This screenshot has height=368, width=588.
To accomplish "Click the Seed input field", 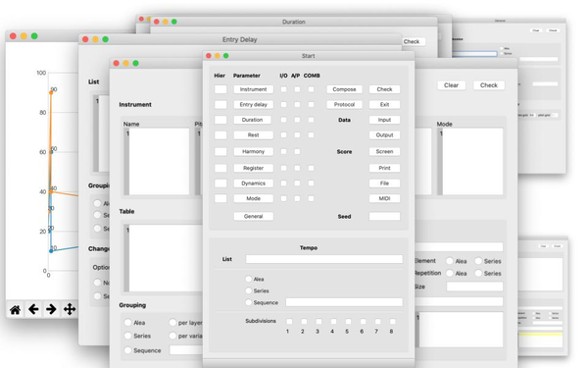I will 384,216.
